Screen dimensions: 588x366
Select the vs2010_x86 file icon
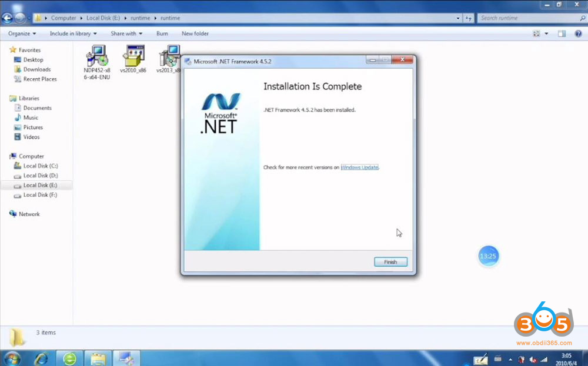click(133, 57)
